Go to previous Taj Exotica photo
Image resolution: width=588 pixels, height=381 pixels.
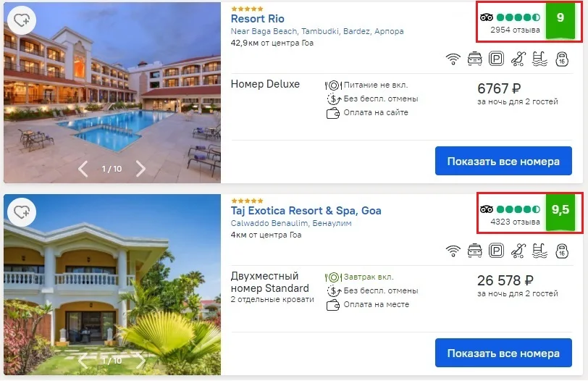tap(83, 361)
